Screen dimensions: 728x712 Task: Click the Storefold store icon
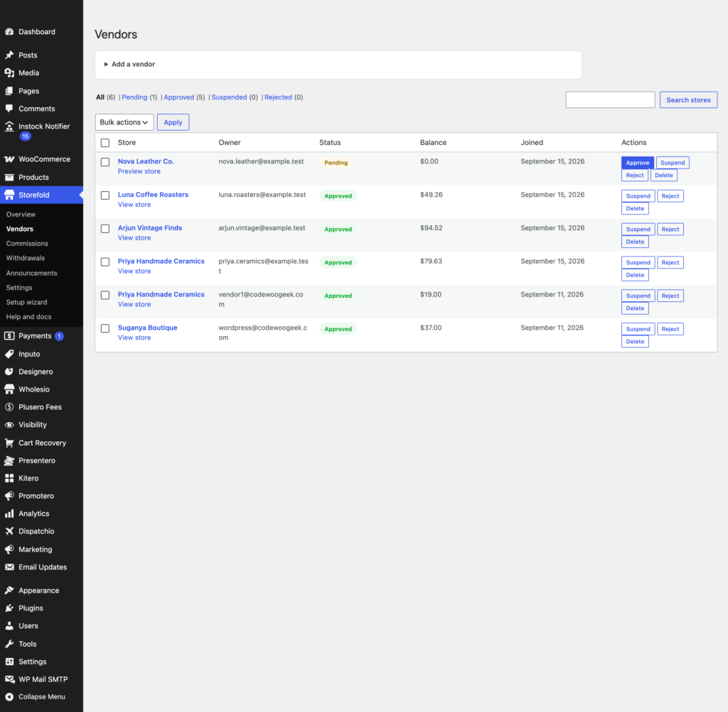[x=9, y=195]
